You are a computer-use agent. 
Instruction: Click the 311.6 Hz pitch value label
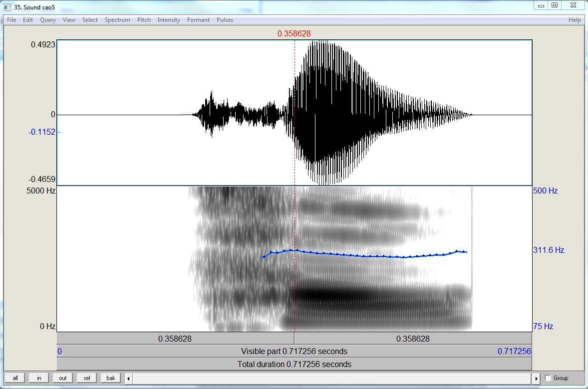coord(549,250)
